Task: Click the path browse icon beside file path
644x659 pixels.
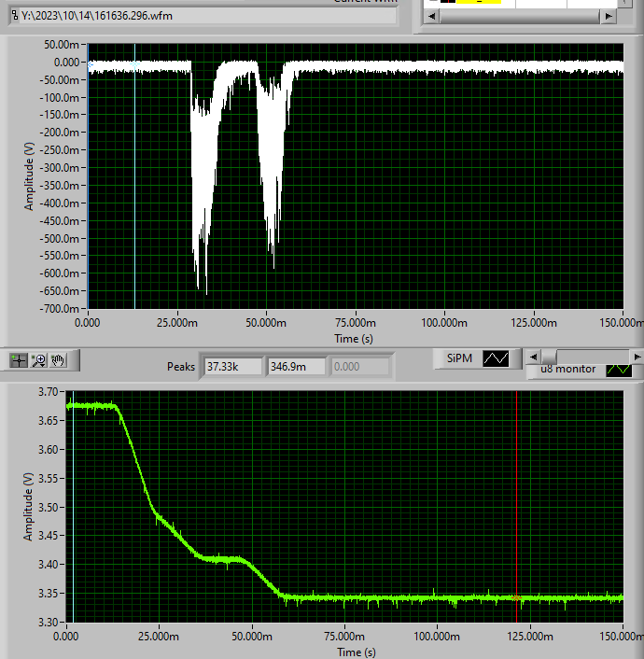Action: pos(15,16)
